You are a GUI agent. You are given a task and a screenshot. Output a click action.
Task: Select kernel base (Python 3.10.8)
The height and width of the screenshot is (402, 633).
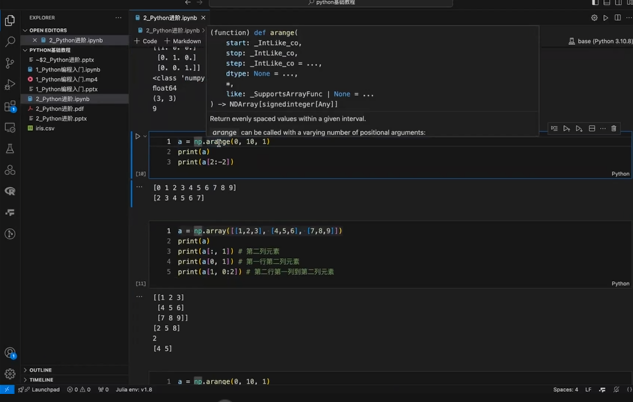pos(600,41)
